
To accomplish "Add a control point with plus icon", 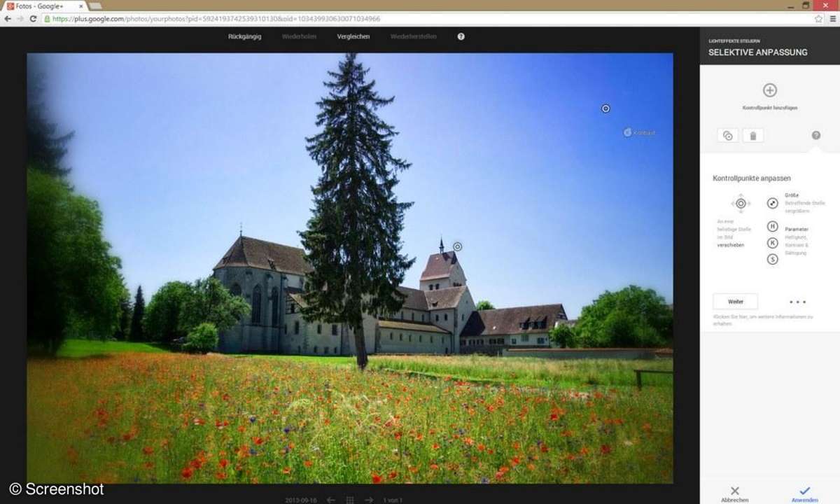I will click(769, 90).
